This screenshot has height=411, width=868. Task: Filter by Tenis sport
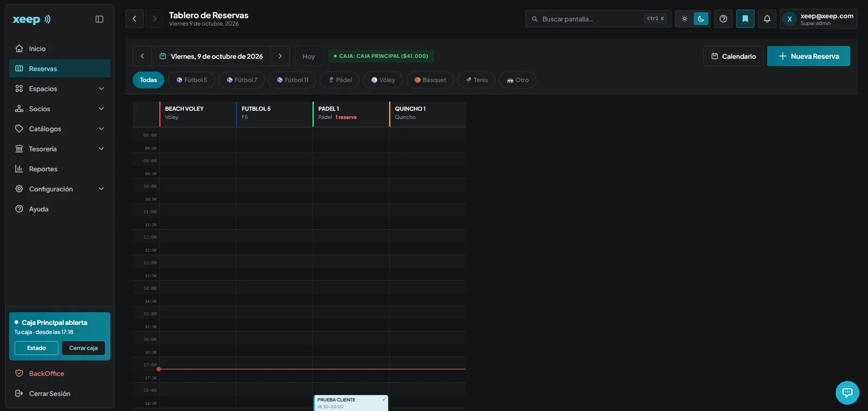[476, 80]
